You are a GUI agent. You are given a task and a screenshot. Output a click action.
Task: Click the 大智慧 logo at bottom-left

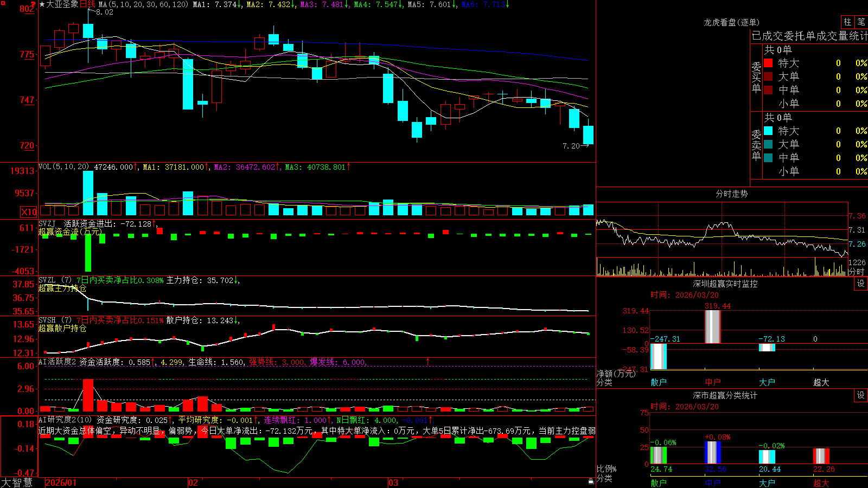point(17,483)
